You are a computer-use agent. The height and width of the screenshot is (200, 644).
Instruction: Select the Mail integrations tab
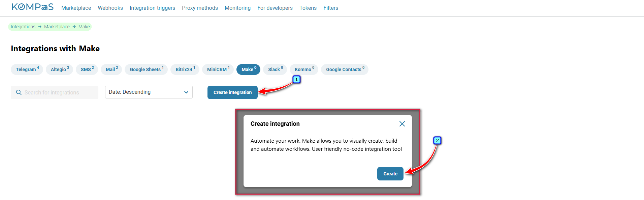click(111, 69)
